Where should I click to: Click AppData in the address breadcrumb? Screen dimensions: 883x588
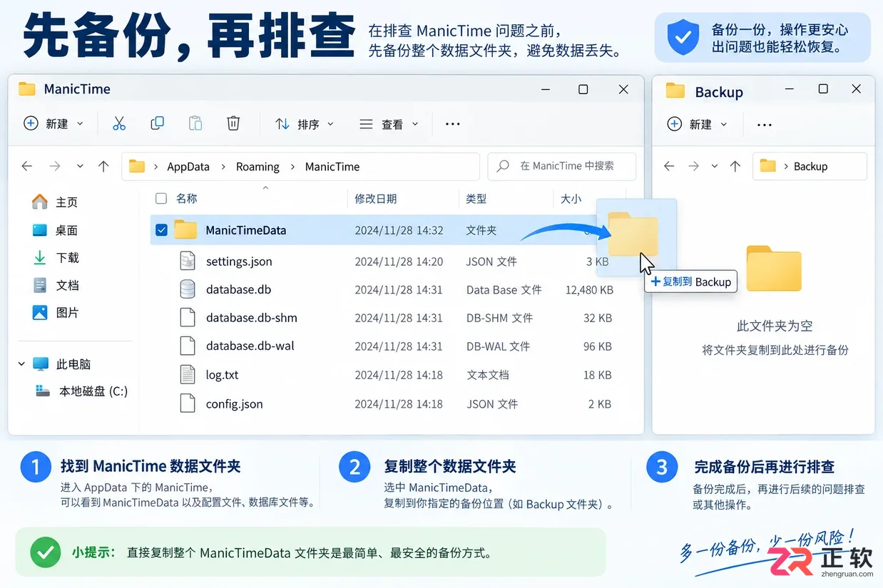tap(188, 167)
